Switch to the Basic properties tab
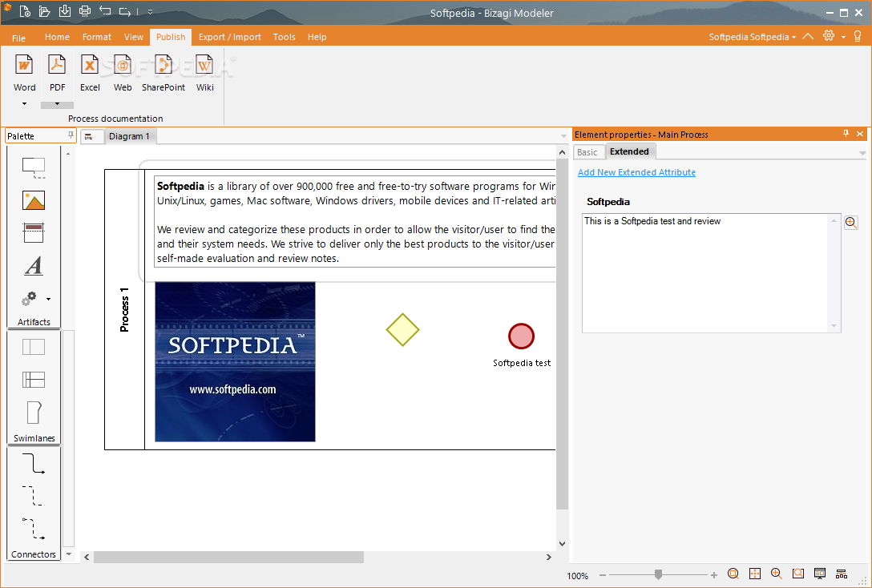Screen dimensions: 872x588 [x=587, y=152]
